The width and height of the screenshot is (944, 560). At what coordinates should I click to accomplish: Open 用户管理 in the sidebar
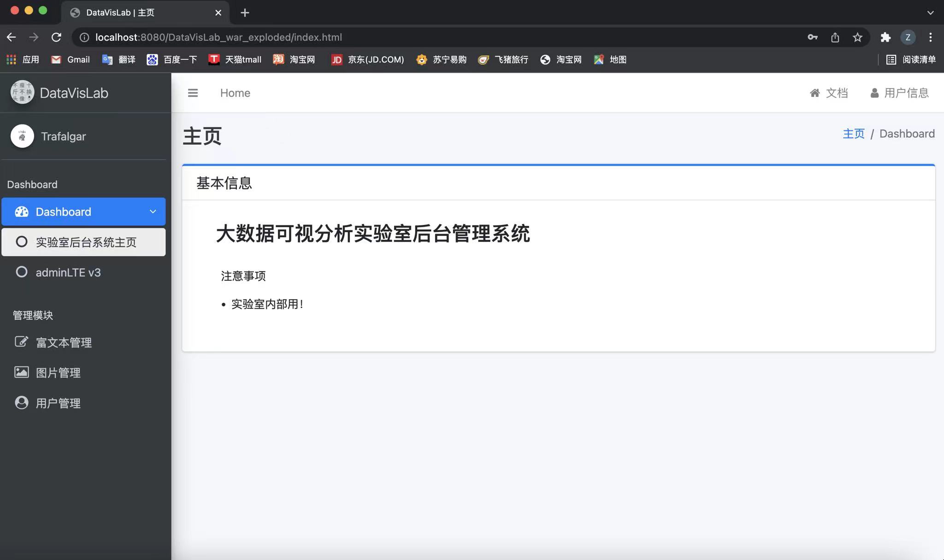pos(59,403)
